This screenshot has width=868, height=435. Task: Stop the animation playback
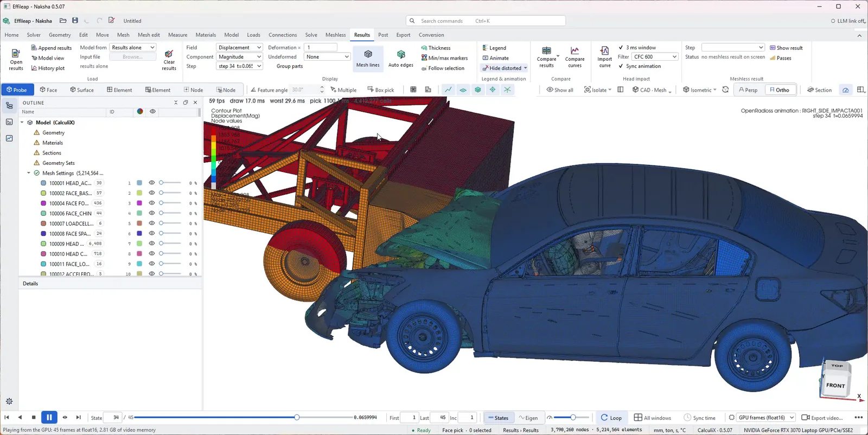[x=34, y=417]
